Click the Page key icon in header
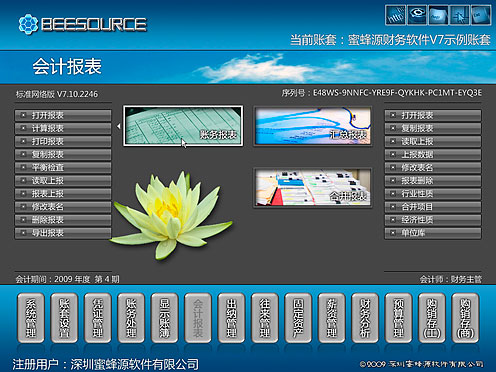This screenshot has height=372, width=496. 438,15
